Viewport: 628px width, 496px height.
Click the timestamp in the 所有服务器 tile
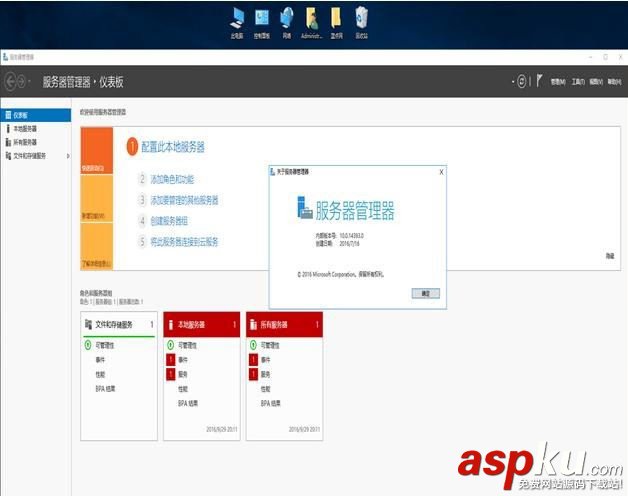[x=304, y=429]
